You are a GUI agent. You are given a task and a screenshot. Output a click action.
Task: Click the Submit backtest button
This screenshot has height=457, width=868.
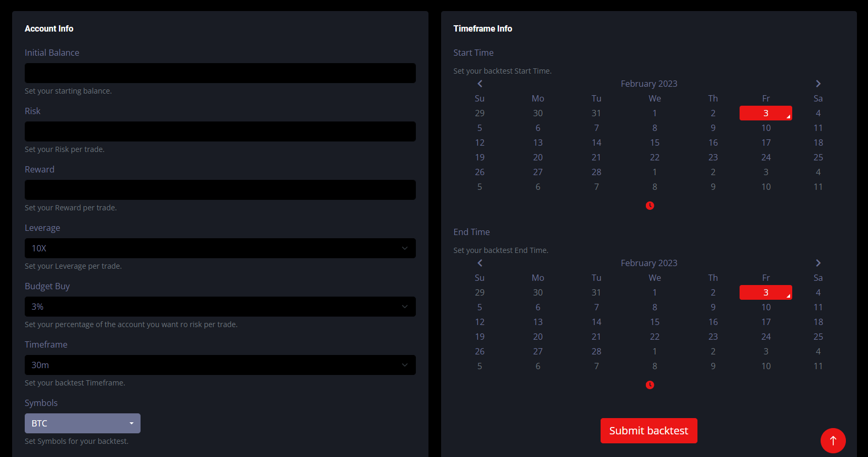(648, 431)
